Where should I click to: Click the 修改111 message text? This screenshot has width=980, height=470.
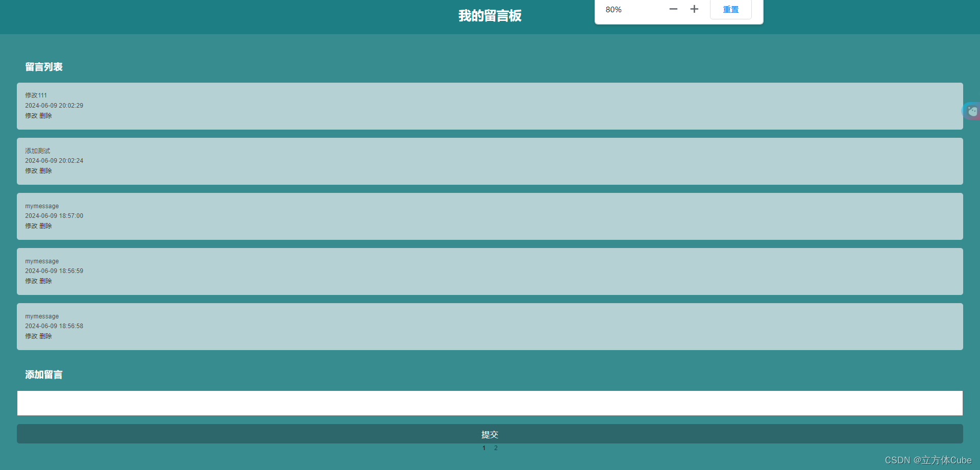coord(36,95)
